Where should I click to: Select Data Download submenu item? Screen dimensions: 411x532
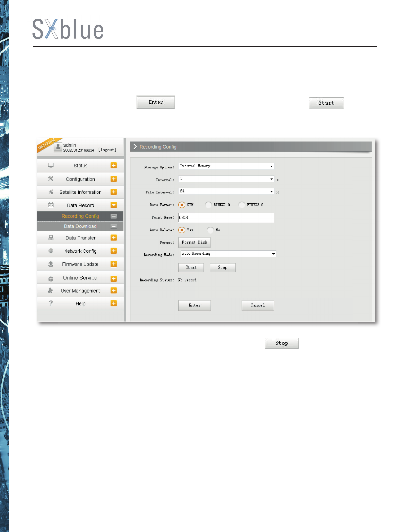pos(80,226)
